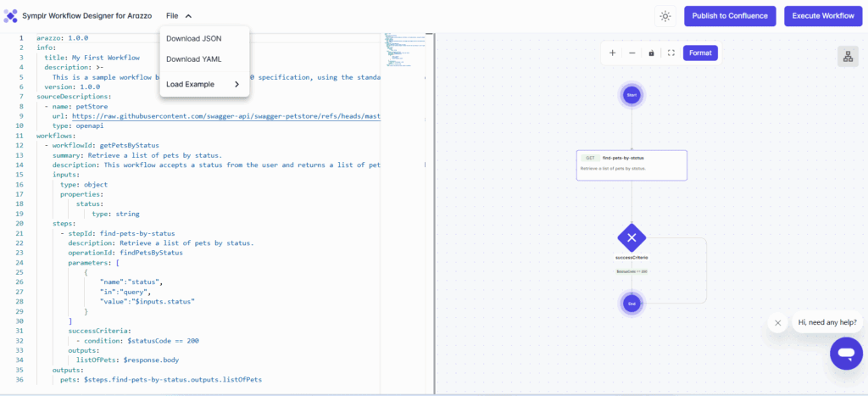The height and width of the screenshot is (396, 868).
Task: Click Publish to Confluence button
Action: pos(730,16)
